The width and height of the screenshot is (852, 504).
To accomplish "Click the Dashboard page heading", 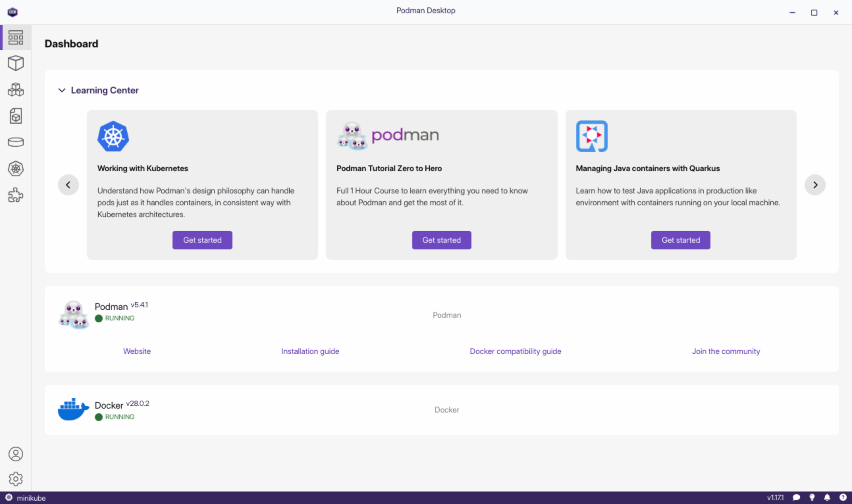I will [x=71, y=44].
